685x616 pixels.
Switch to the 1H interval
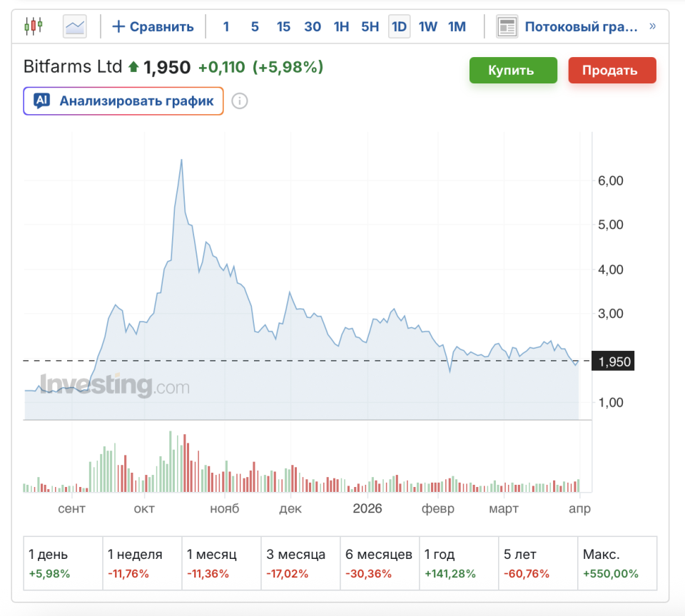(341, 26)
